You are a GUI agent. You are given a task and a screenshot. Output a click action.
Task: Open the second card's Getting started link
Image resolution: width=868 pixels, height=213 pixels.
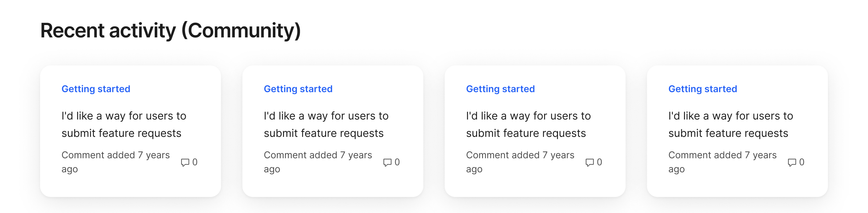298,89
